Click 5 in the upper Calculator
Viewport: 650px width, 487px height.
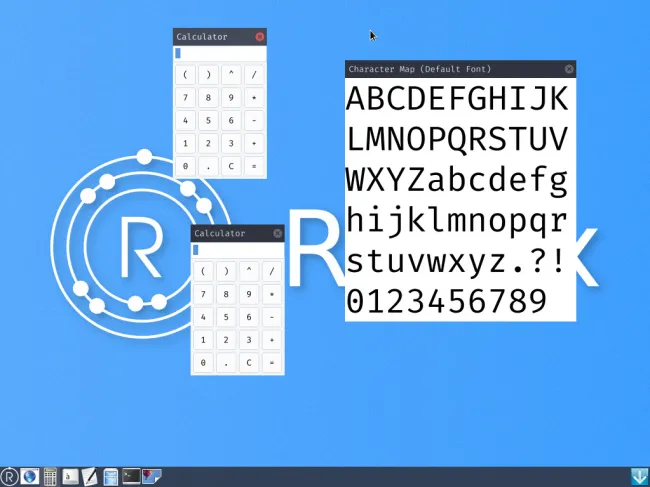point(208,120)
